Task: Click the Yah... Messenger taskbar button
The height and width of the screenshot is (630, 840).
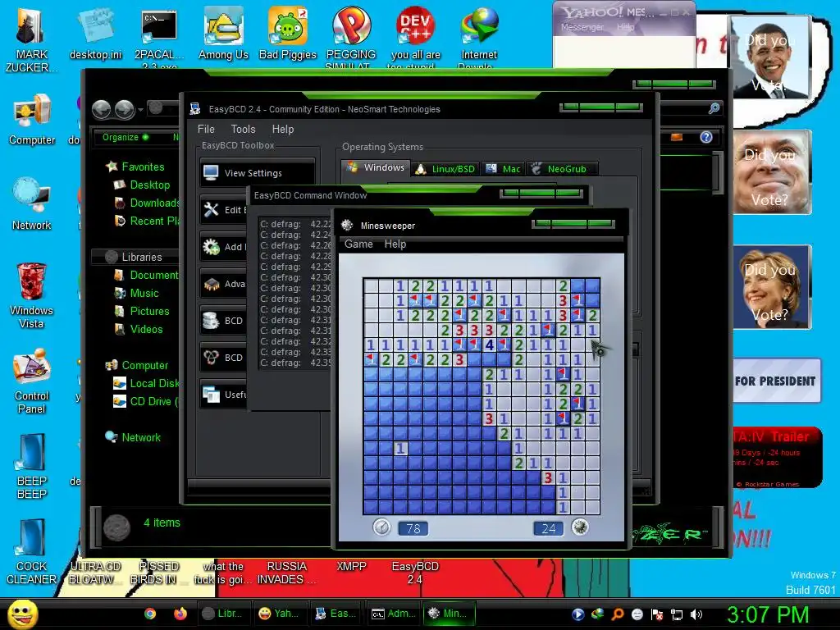Action: click(x=279, y=614)
